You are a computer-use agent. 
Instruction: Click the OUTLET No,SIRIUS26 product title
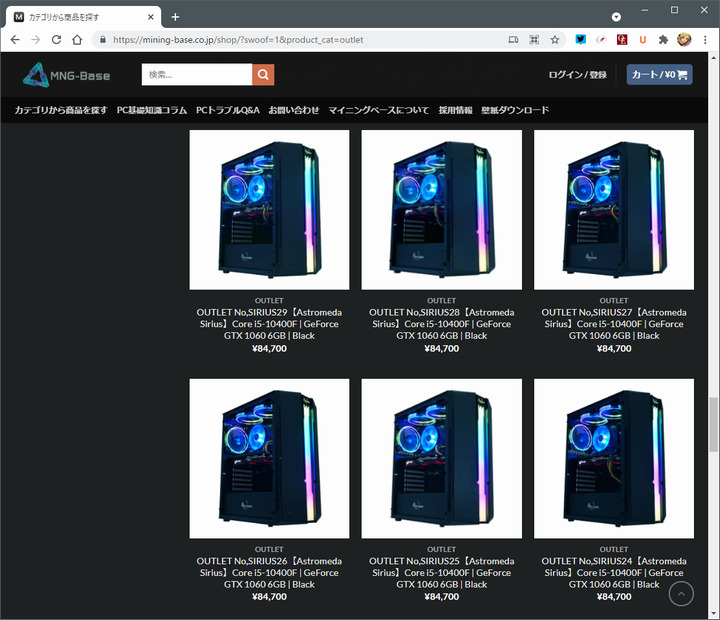269,573
